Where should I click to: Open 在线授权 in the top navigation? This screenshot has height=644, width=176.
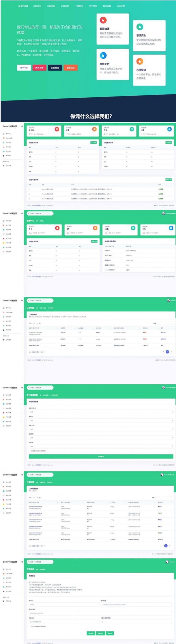pyautogui.click(x=65, y=6)
